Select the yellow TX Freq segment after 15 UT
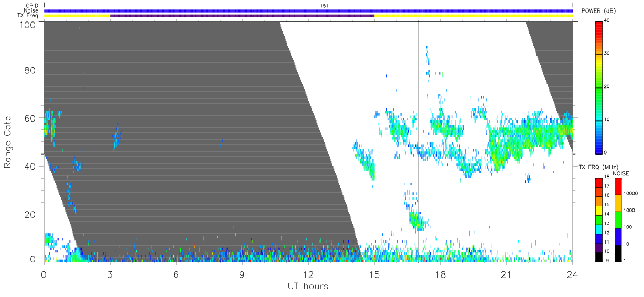 (x=474, y=16)
